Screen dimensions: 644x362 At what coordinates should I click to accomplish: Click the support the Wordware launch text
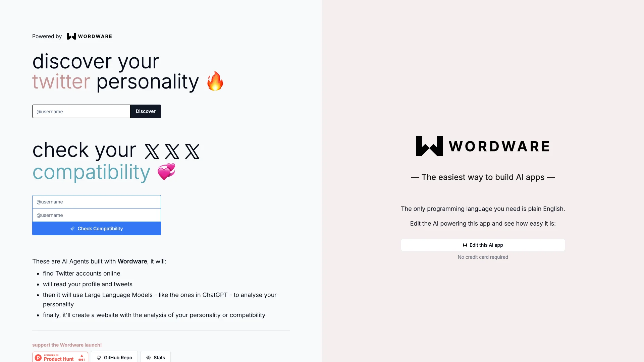click(x=67, y=345)
